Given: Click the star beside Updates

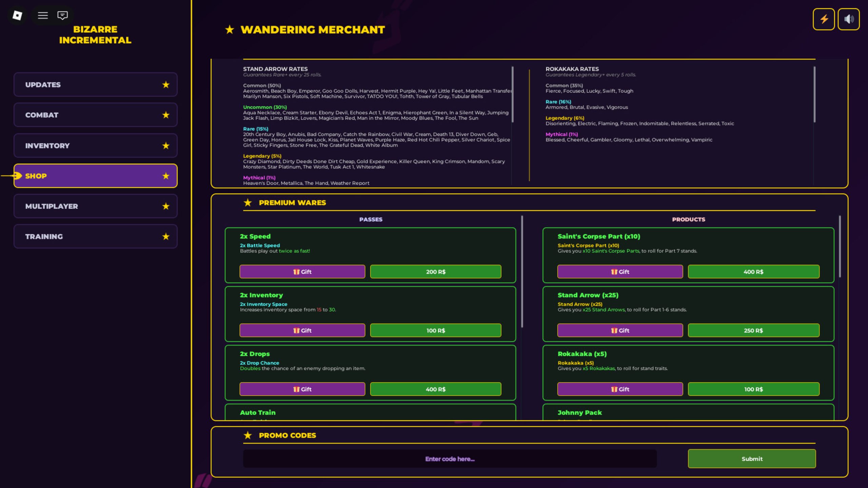Looking at the screenshot, I should (x=166, y=85).
